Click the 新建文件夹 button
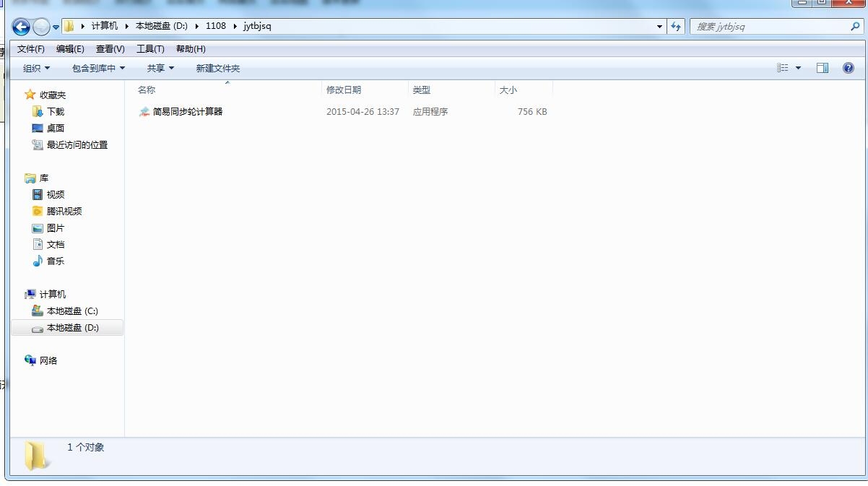 tap(218, 68)
